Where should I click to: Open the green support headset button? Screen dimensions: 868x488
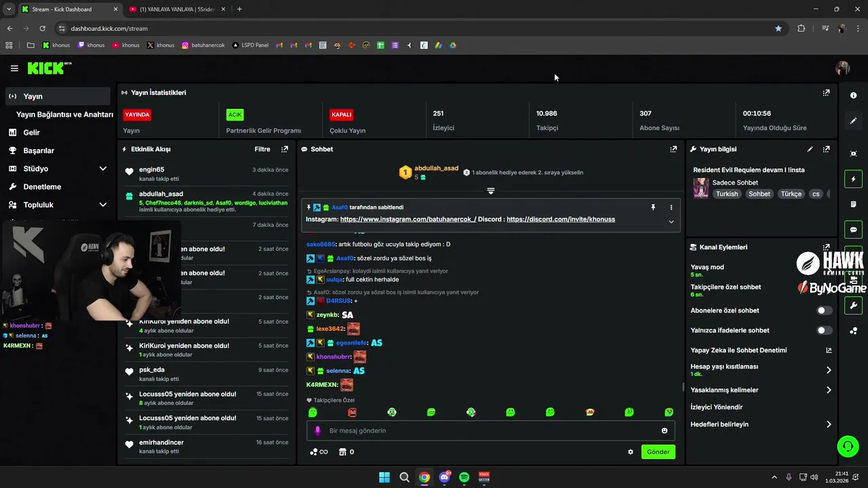point(848,446)
